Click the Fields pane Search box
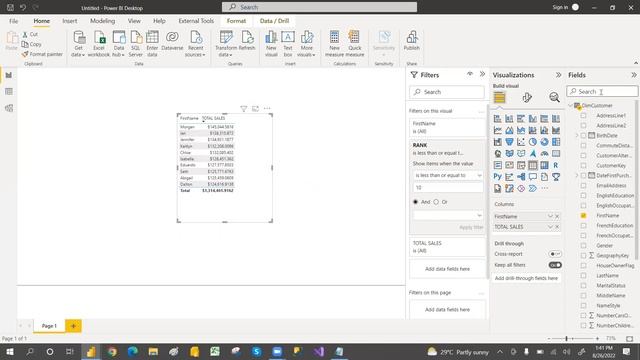 pos(602,91)
